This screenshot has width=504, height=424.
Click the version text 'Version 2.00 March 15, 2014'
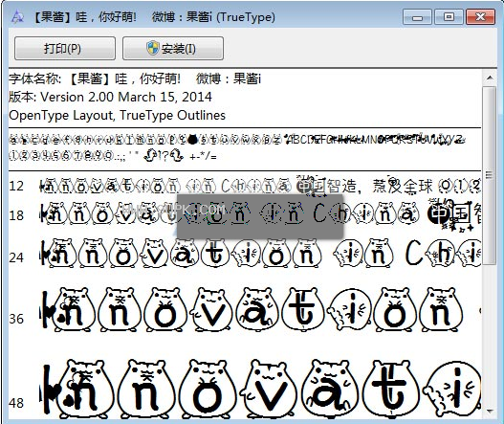pyautogui.click(x=126, y=97)
